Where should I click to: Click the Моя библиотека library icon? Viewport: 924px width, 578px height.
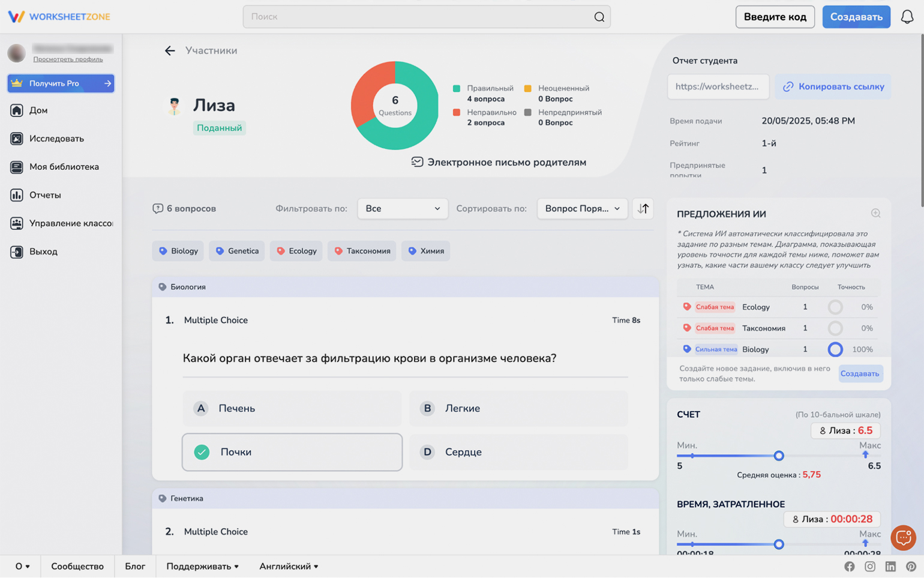point(17,167)
